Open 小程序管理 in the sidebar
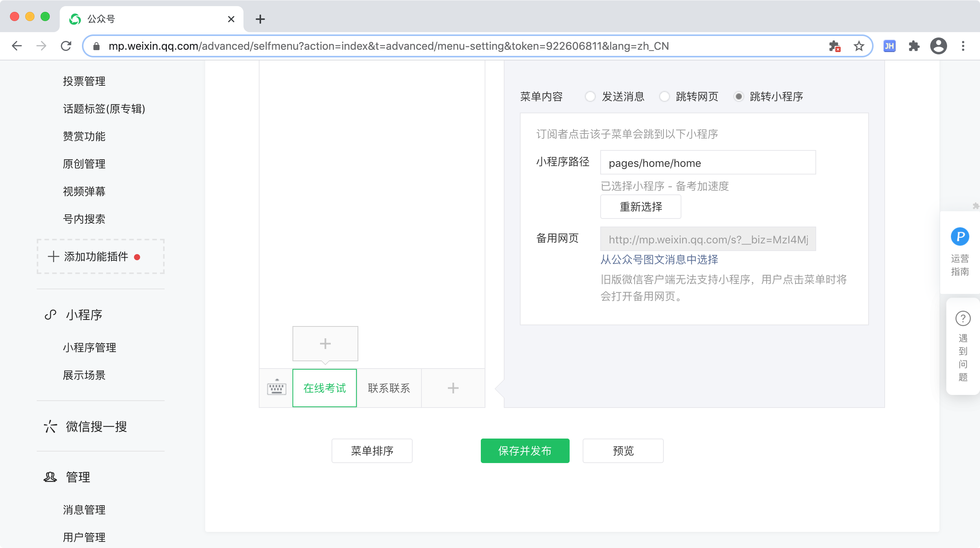The width and height of the screenshot is (980, 548). coord(90,347)
